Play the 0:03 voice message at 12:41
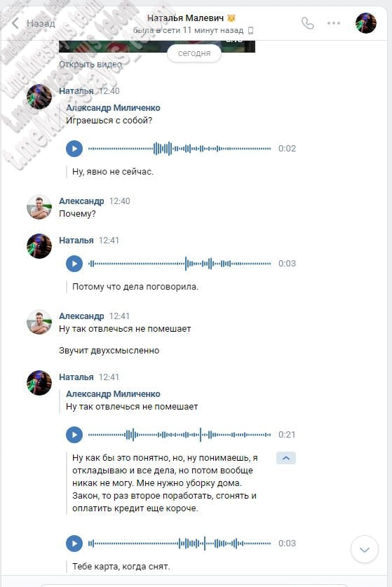Screen dimensions: 392x587 [74, 264]
